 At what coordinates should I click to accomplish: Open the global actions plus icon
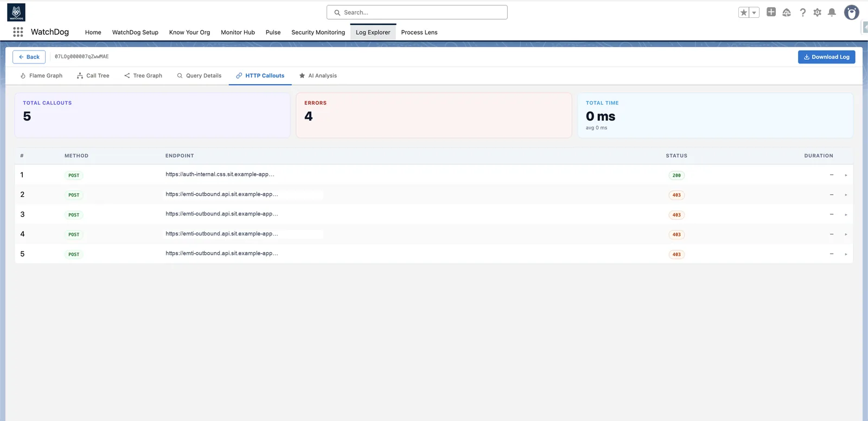coord(771,12)
